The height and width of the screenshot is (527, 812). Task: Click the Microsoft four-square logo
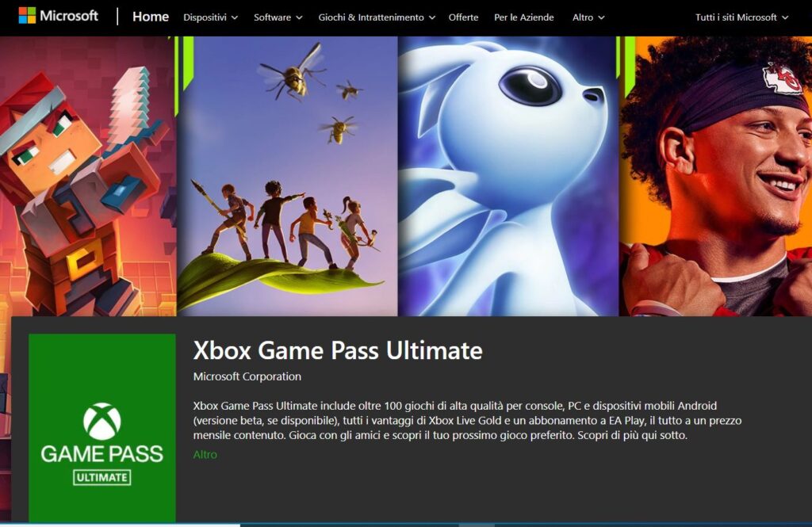coord(27,16)
